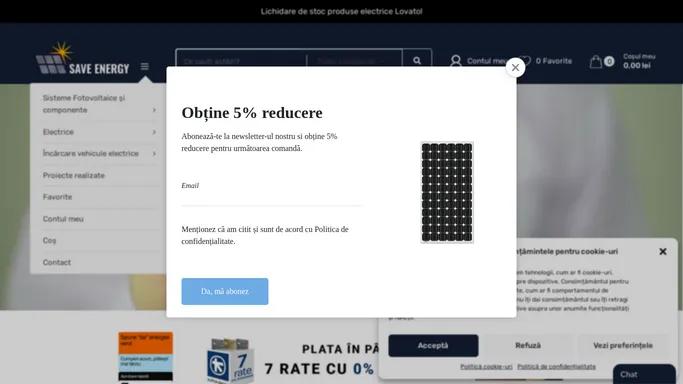
Task: Open 'Coșul meu' cart total link
Action: (x=639, y=61)
